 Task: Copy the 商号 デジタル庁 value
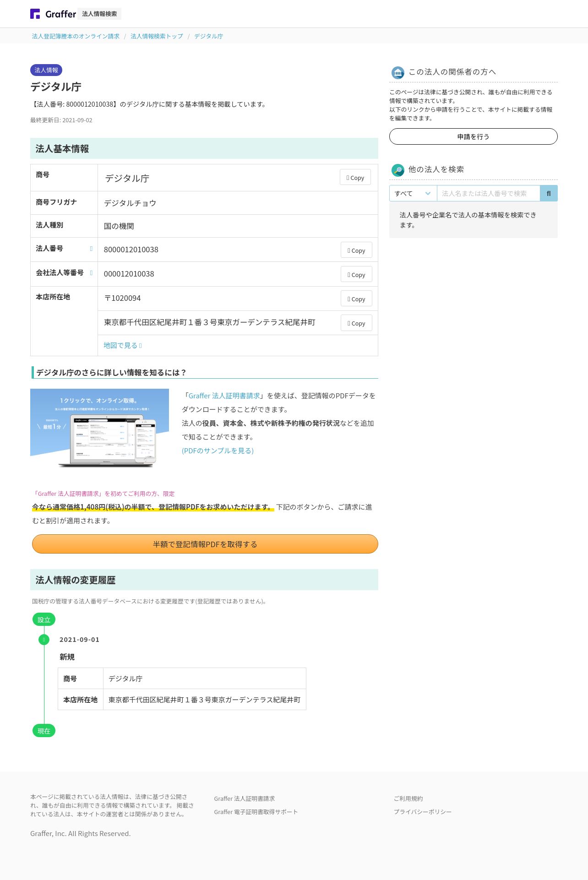(355, 177)
